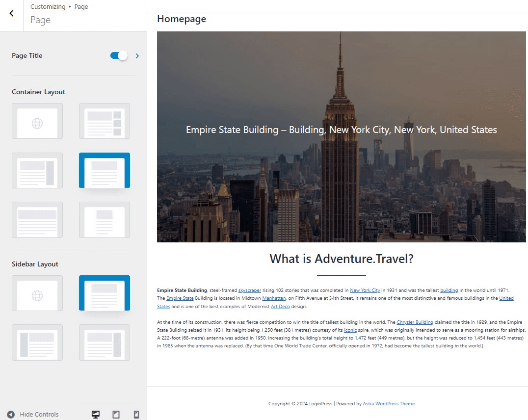
Task: Click the Hide Controls button
Action: click(33, 414)
